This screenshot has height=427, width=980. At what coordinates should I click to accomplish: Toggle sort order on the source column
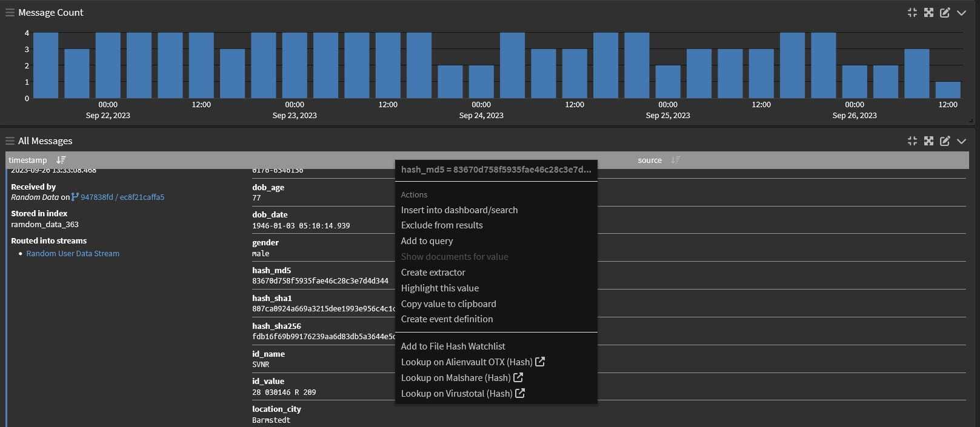(675, 160)
